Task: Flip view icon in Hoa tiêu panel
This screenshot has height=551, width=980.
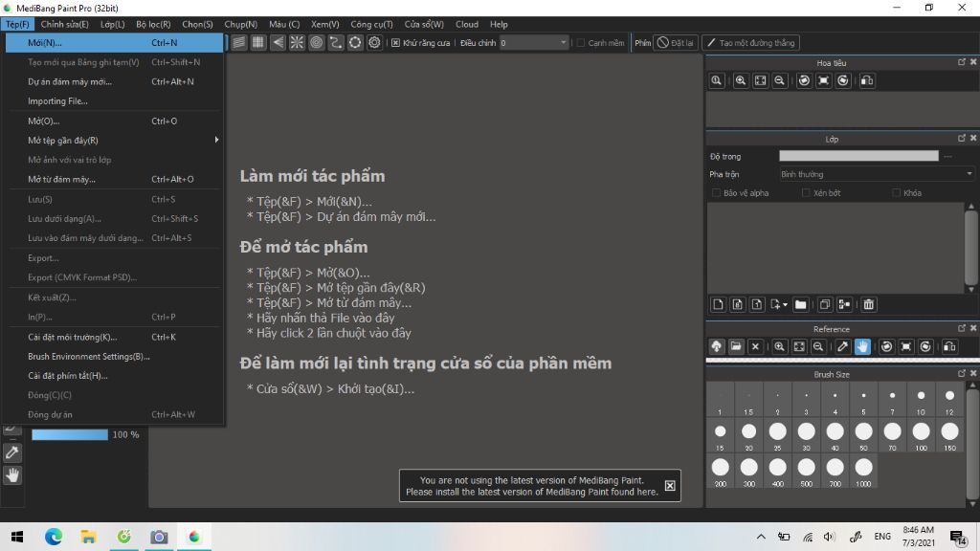Action: point(867,80)
